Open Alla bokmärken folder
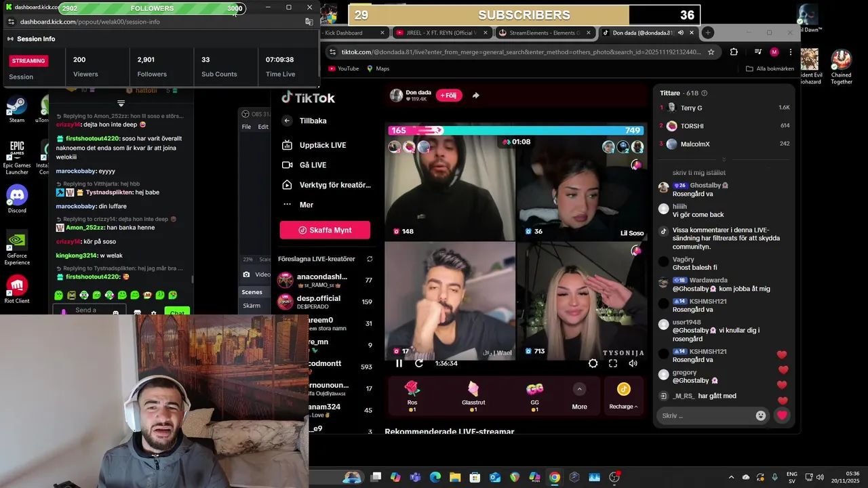Viewport: 868px width, 488px height. [x=770, y=68]
